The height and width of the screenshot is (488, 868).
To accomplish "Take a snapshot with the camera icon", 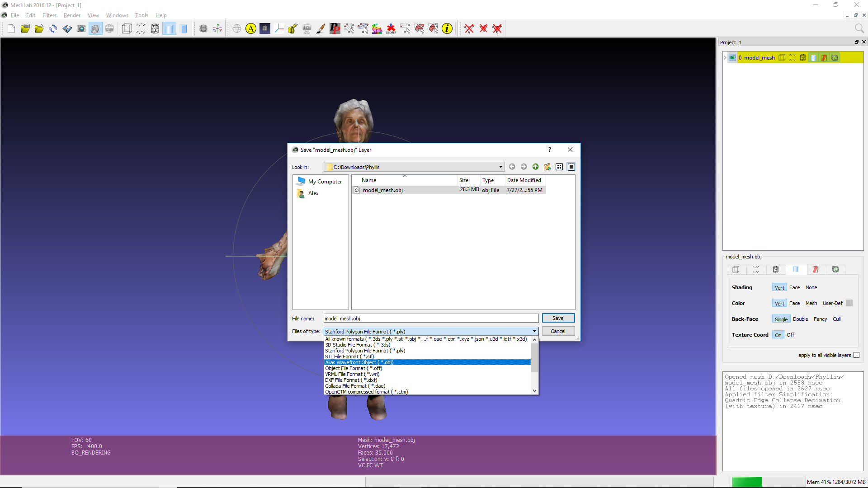I will pyautogui.click(x=81, y=28).
